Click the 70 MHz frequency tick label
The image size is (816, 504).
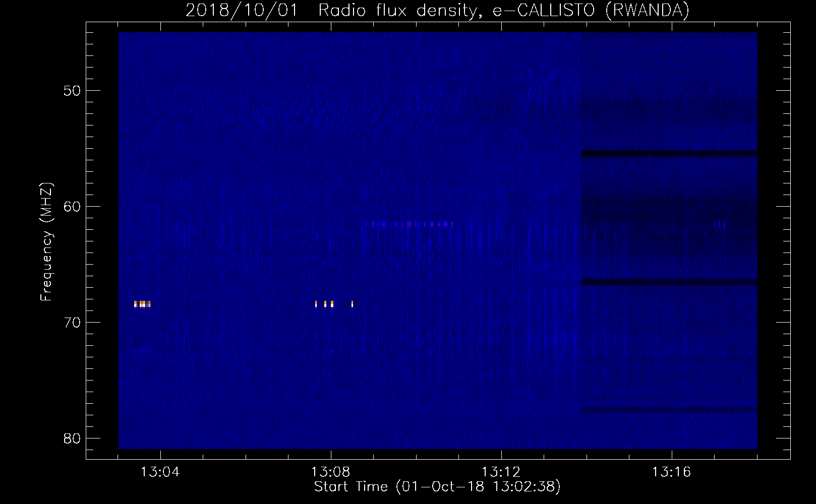(72, 323)
